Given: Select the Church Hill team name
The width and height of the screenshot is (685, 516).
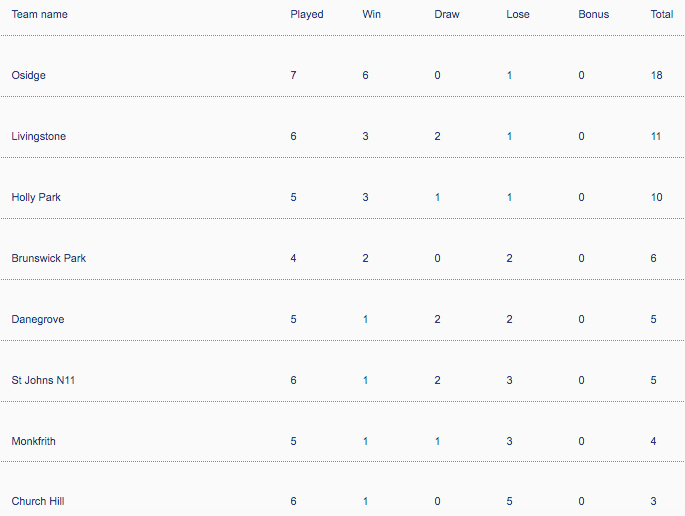Looking at the screenshot, I should pyautogui.click(x=38, y=501).
